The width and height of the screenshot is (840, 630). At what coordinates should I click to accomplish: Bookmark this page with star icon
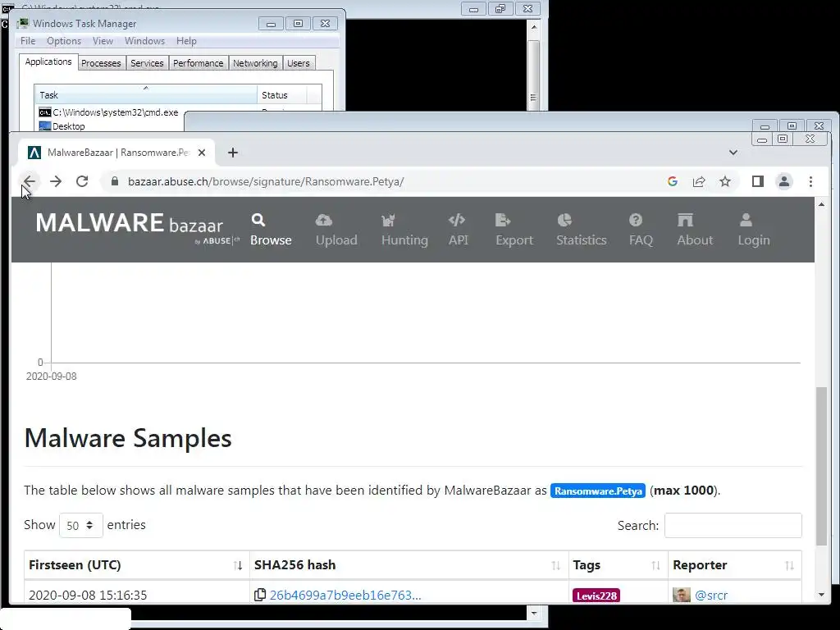(x=725, y=181)
